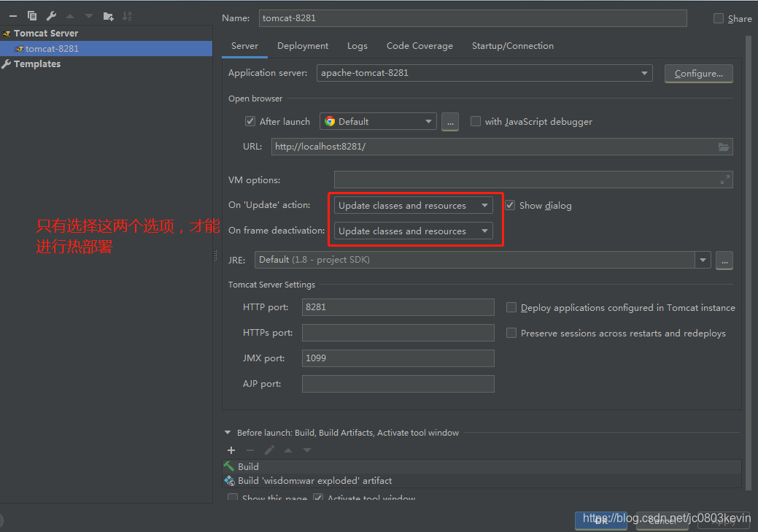Remove selected before-launch task
This screenshot has height=532, width=758.
[250, 450]
